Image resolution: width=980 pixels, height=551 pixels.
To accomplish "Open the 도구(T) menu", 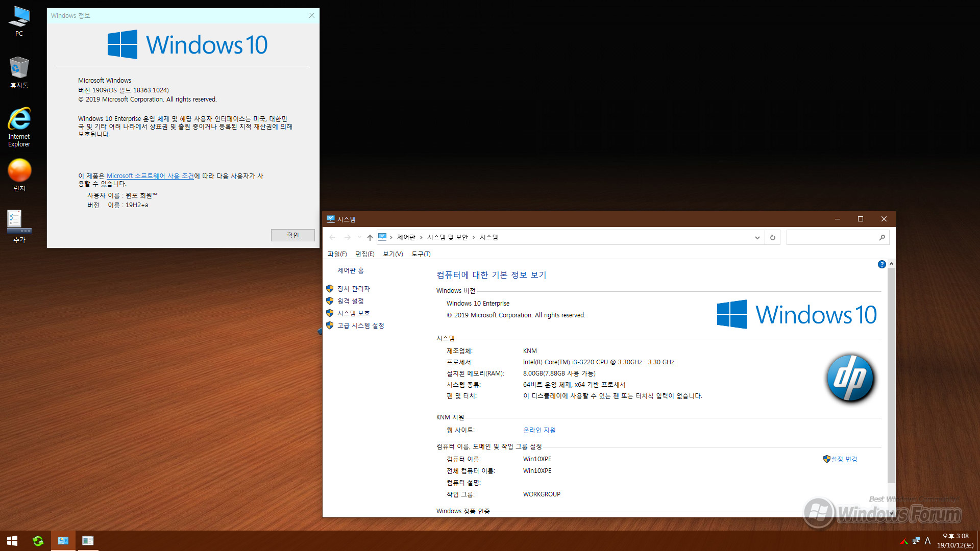I will [x=421, y=254].
